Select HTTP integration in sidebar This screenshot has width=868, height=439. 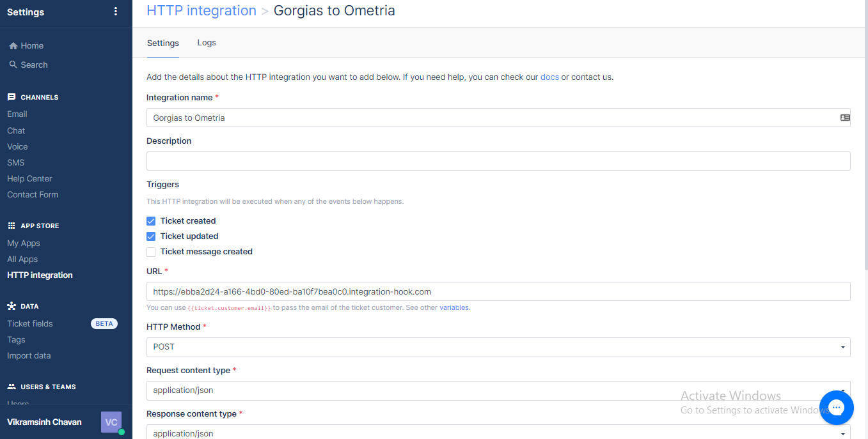40,275
